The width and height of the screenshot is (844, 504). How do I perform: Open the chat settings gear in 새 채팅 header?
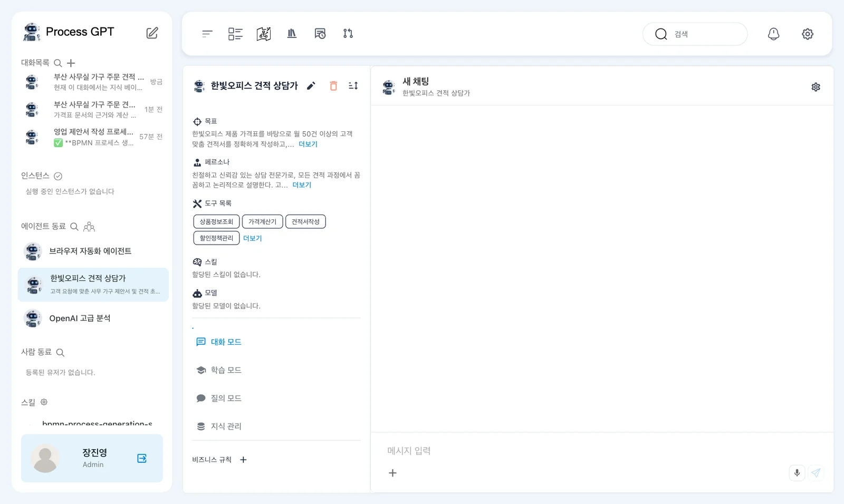816,87
